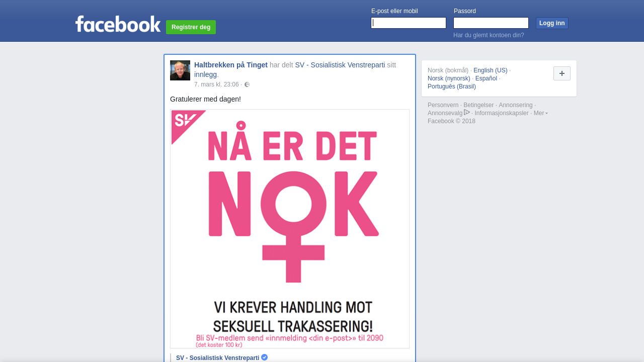Click the SV corner logo in the image

click(x=187, y=126)
